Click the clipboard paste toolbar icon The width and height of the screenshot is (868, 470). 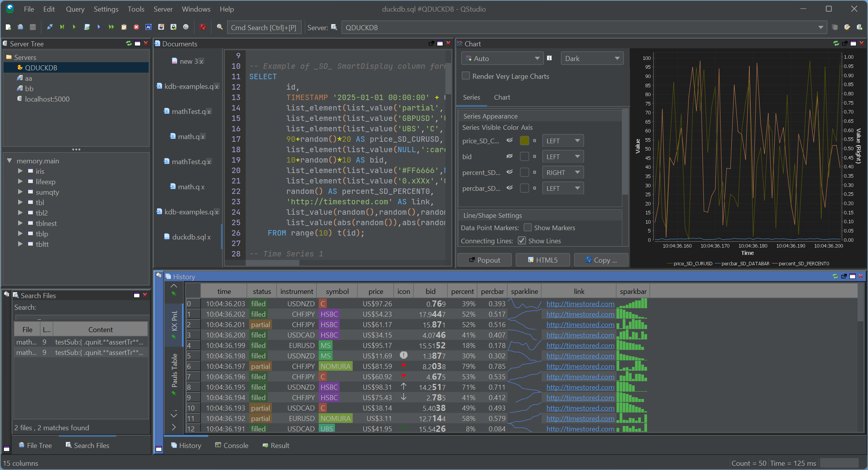coord(124,27)
